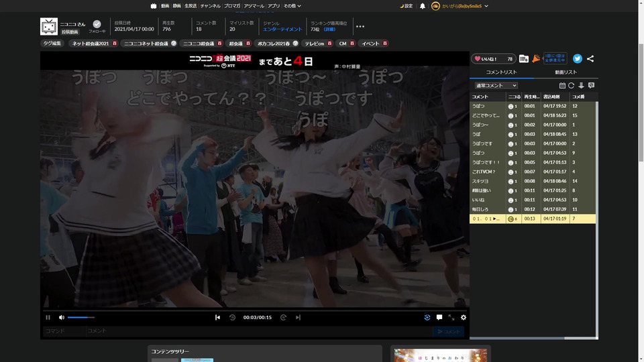Image resolution: width=644 pixels, height=362 pixels.
Task: Adjust the volume slider
Action: [81, 317]
